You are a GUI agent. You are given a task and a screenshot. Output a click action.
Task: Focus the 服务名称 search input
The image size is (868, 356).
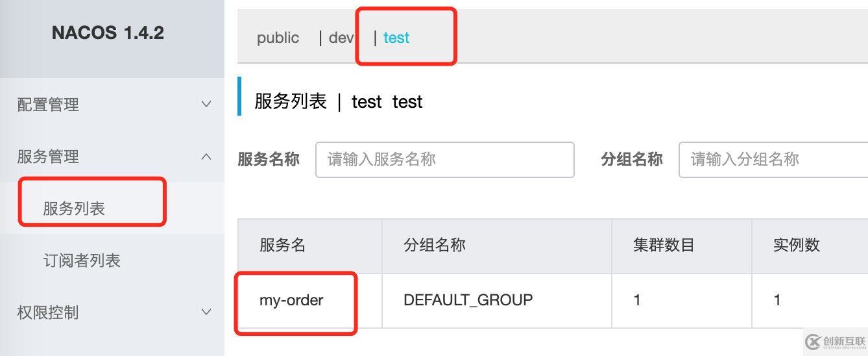point(445,160)
